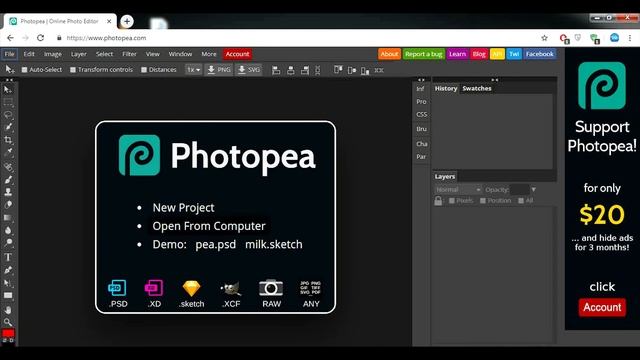Click the browser address bar URL
Image resolution: width=640 pixels, height=360 pixels.
[x=106, y=38]
